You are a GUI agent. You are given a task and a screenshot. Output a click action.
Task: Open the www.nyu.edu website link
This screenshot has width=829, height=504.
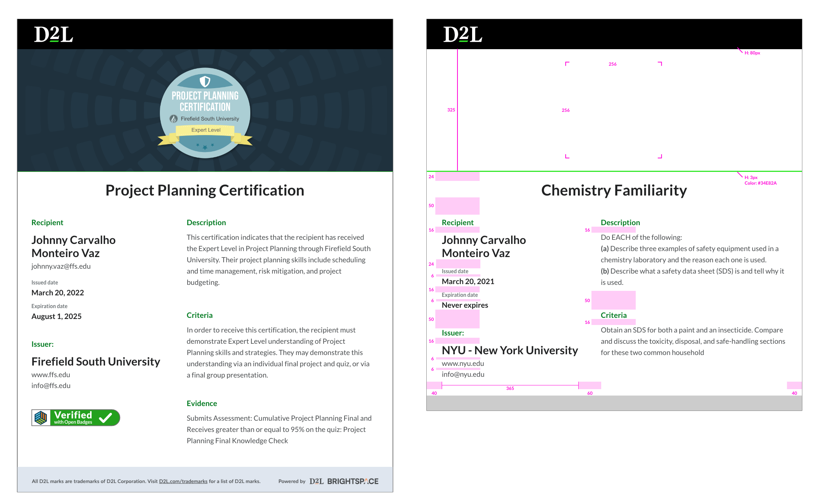click(x=463, y=363)
